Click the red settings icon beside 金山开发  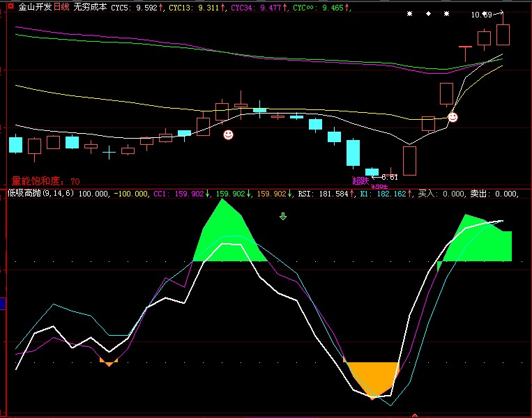click(x=11, y=6)
